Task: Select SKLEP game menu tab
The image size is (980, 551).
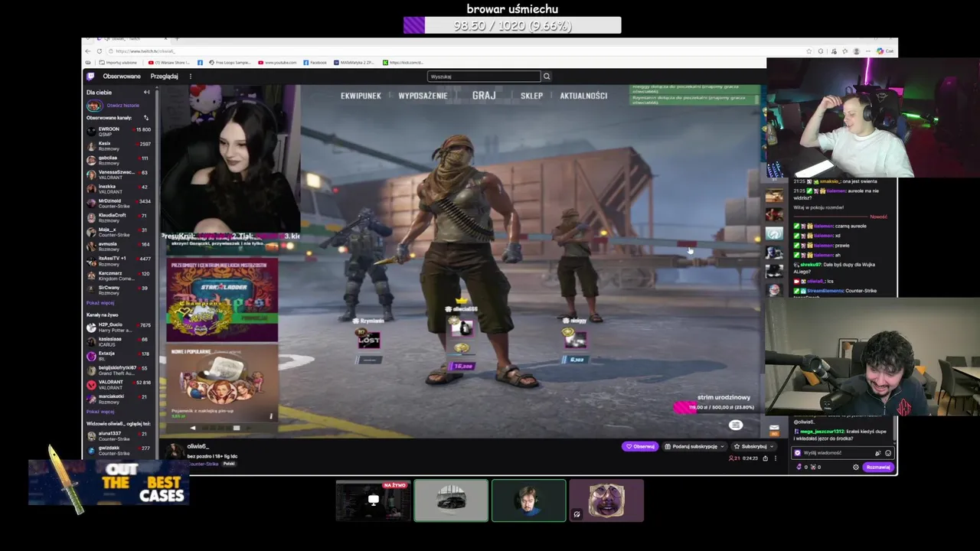Action: [531, 96]
